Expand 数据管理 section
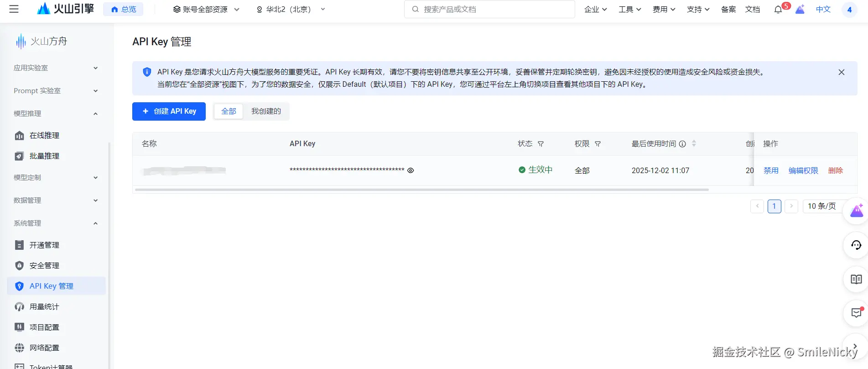868x369 pixels. click(x=57, y=200)
